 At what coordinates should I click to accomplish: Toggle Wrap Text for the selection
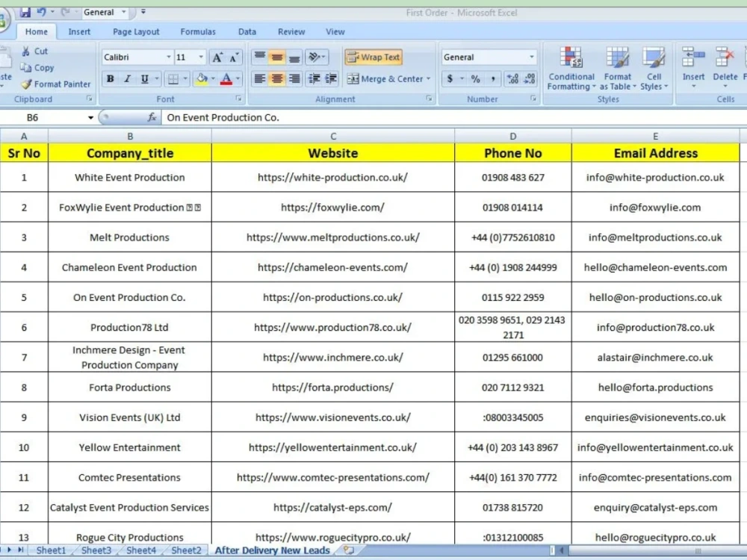coord(373,57)
